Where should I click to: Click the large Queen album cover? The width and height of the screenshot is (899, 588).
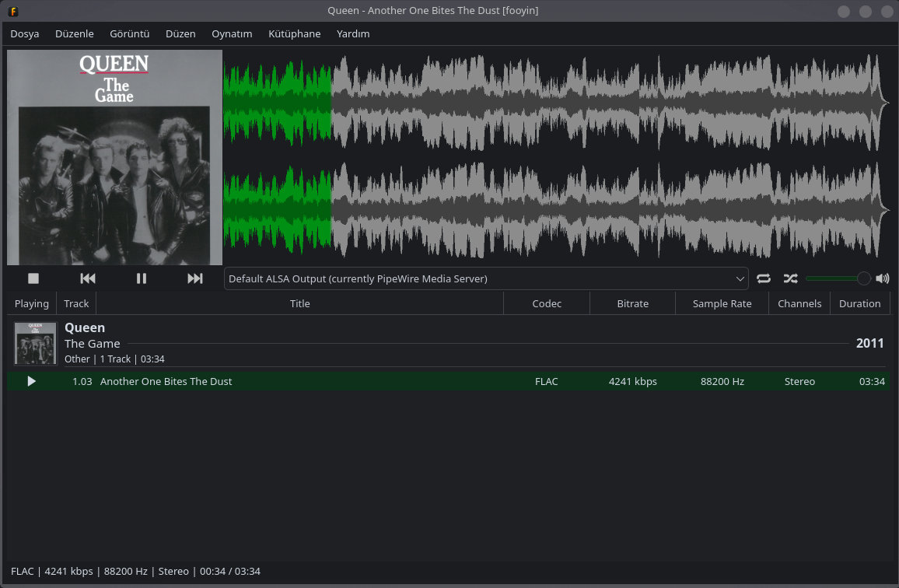coord(114,157)
